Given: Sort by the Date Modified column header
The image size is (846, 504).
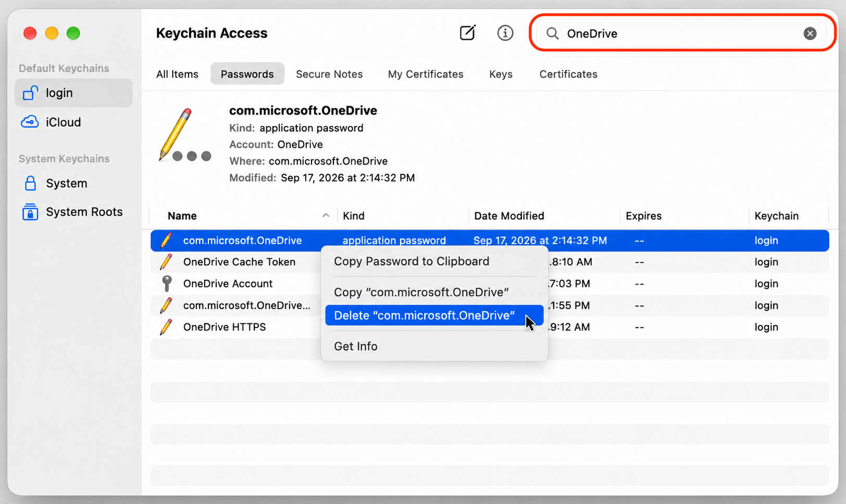Looking at the screenshot, I should click(509, 216).
